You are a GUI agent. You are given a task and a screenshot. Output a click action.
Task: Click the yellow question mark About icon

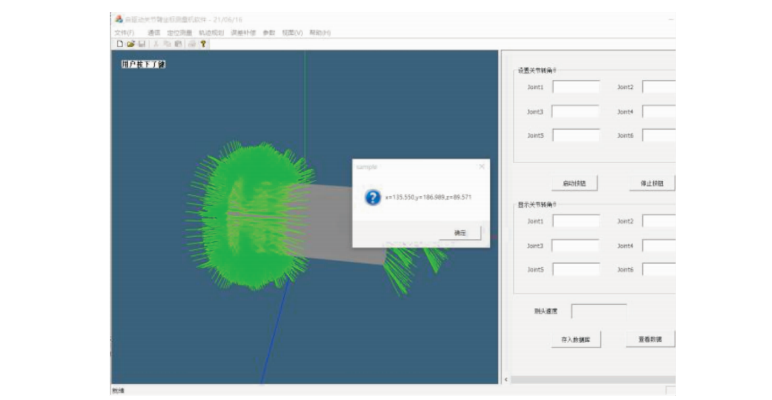click(203, 44)
